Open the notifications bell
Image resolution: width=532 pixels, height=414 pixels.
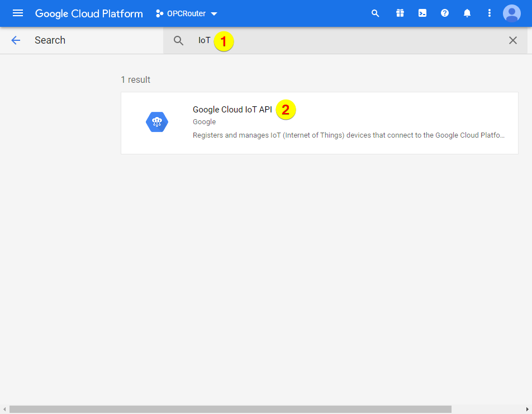click(467, 13)
